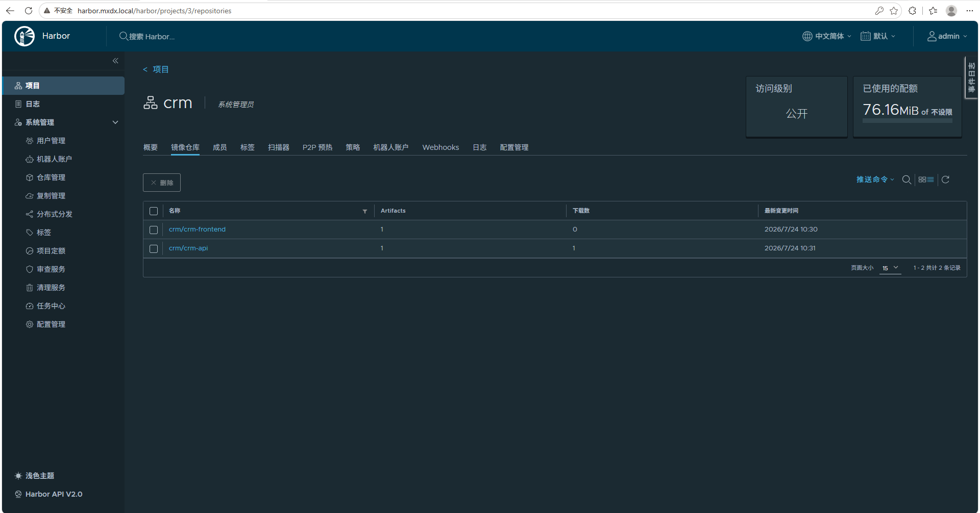Add this page to favorites star

tap(894, 11)
